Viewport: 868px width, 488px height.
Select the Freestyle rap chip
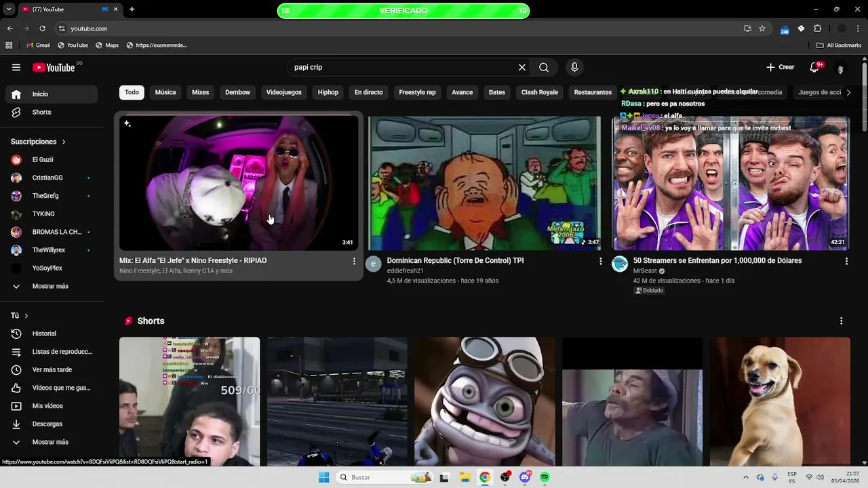(x=417, y=92)
